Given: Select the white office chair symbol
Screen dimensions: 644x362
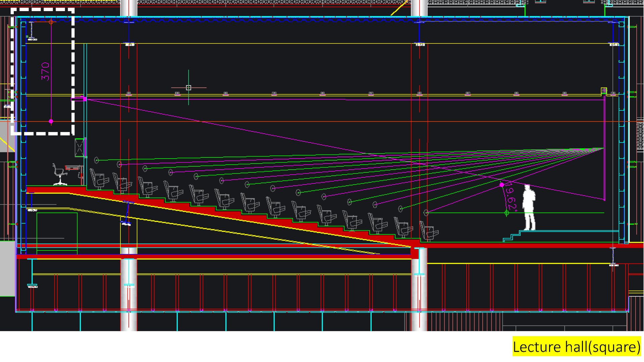Looking at the screenshot, I should pos(60,174).
